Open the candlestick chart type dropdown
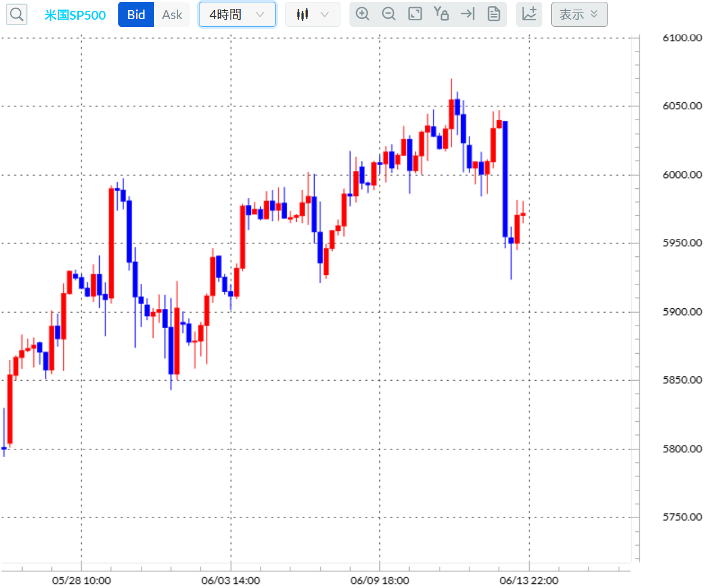The width and height of the screenshot is (706, 588). (x=312, y=14)
